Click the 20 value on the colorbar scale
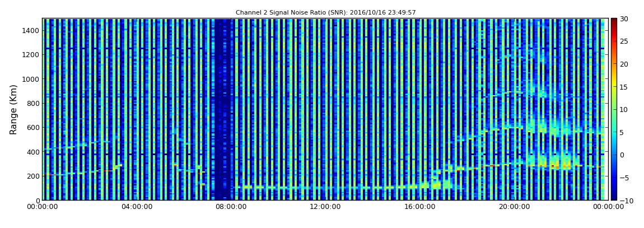The width and height of the screenshot is (644, 228). tap(625, 64)
